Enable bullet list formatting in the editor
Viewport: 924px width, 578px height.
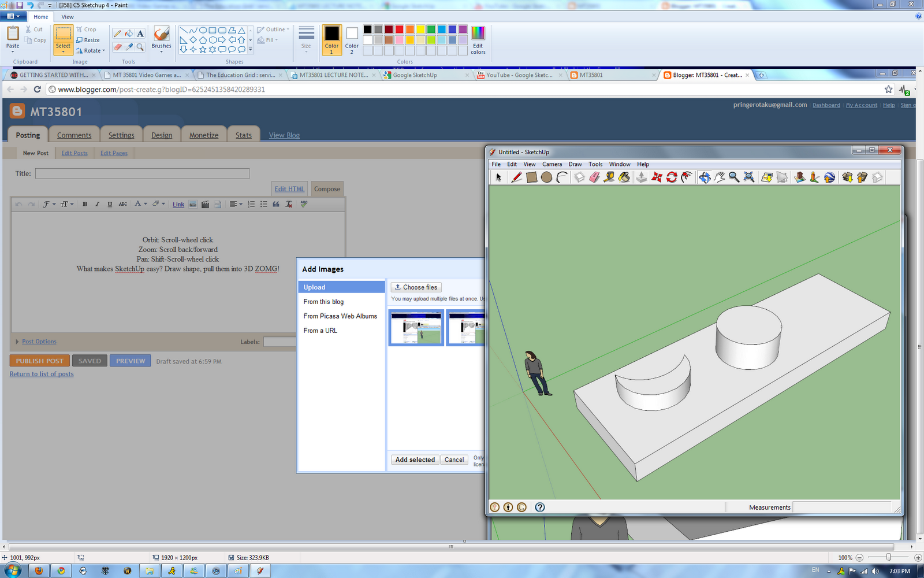click(x=263, y=204)
